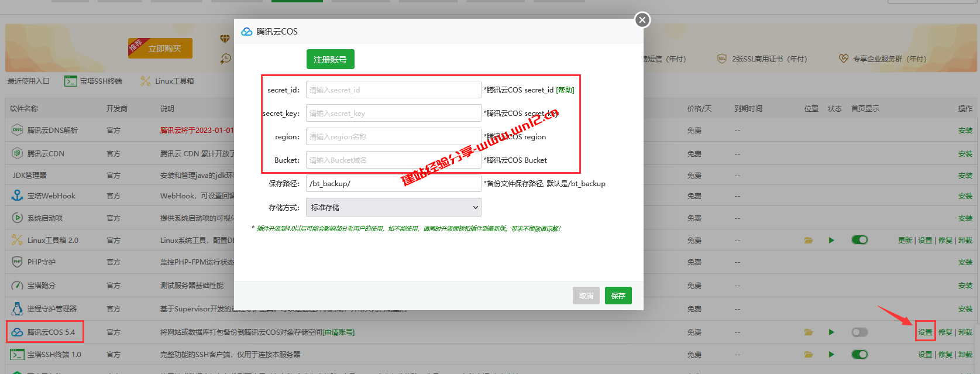Screen dimensions: 980x374
Task: Open the 存储方式 标准存储 dropdown
Action: coord(393,207)
